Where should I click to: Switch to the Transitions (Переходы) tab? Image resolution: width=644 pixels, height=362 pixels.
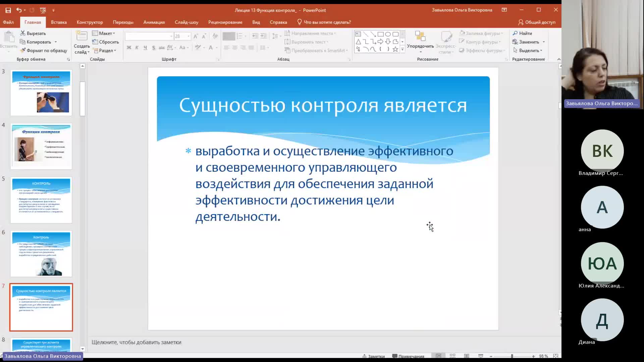point(123,22)
